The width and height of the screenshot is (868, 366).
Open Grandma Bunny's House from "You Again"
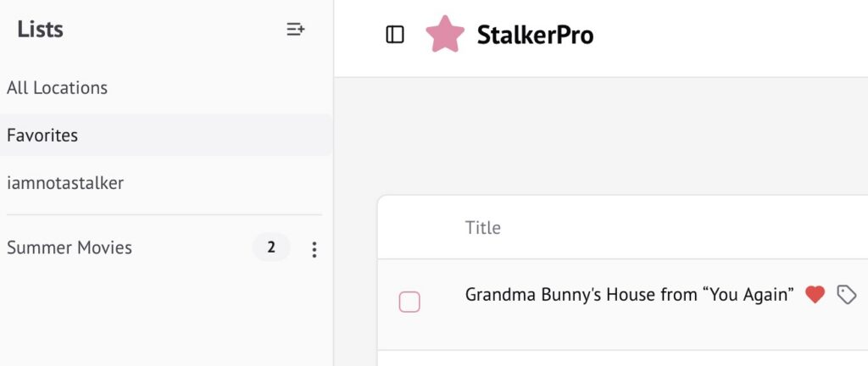[629, 295]
